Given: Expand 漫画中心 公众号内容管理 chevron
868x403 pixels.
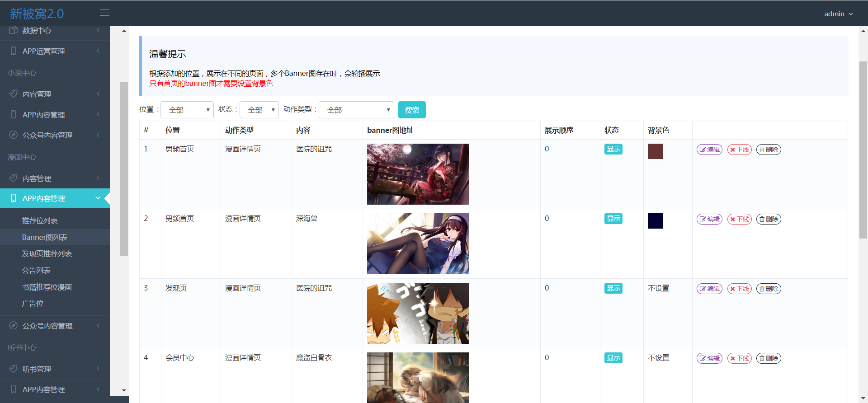Looking at the screenshot, I should (x=98, y=325).
